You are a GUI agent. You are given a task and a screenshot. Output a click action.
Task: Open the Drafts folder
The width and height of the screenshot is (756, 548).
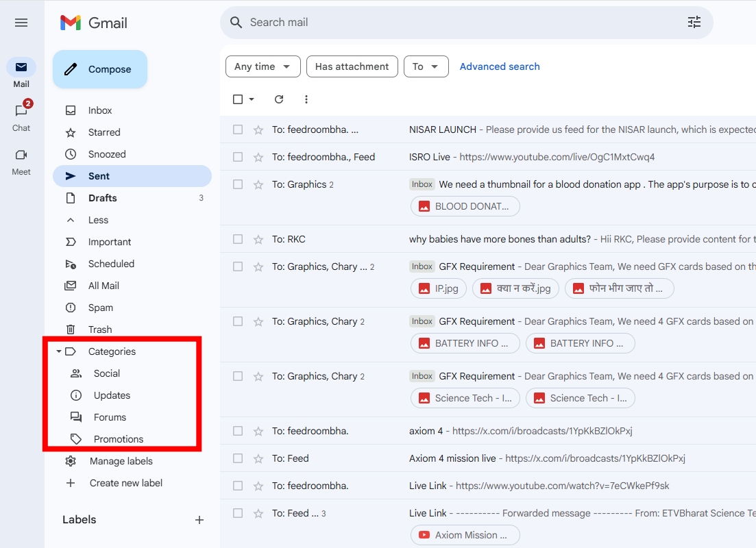pyautogui.click(x=102, y=198)
